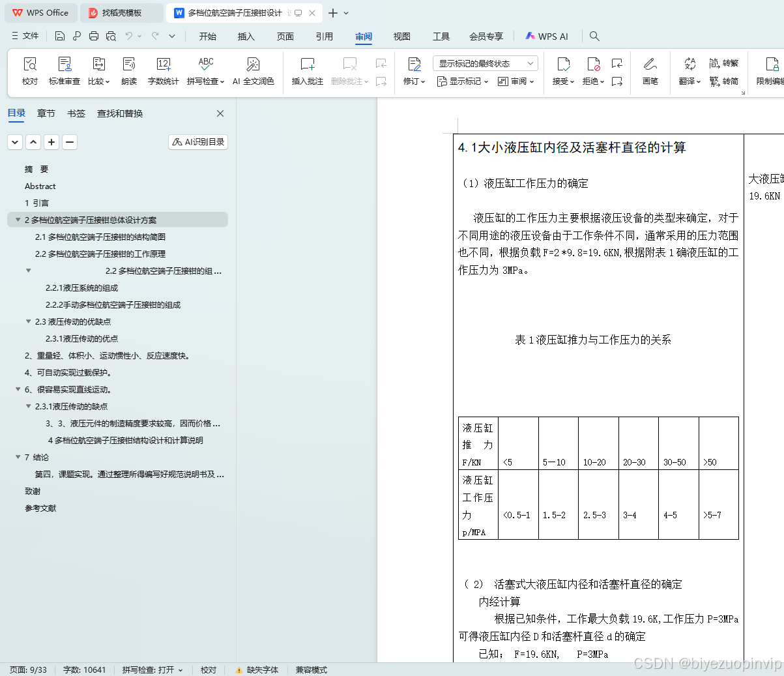Jump to 参考文献 in the outline
Viewport: 784px width, 676px height.
40,508
